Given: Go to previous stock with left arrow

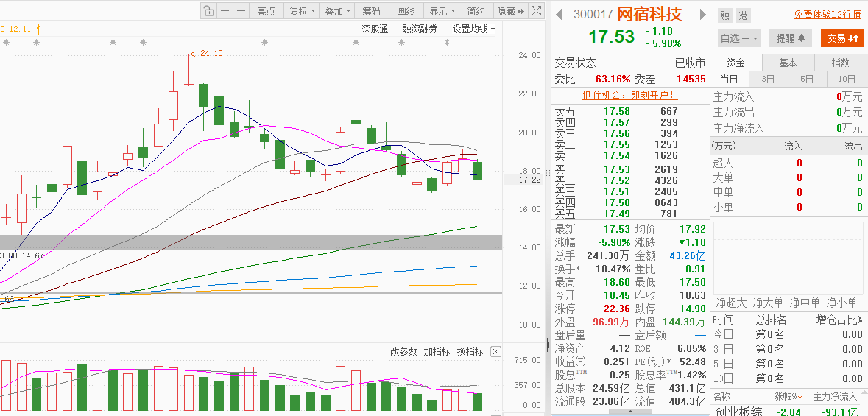Looking at the screenshot, I should click(x=559, y=15).
